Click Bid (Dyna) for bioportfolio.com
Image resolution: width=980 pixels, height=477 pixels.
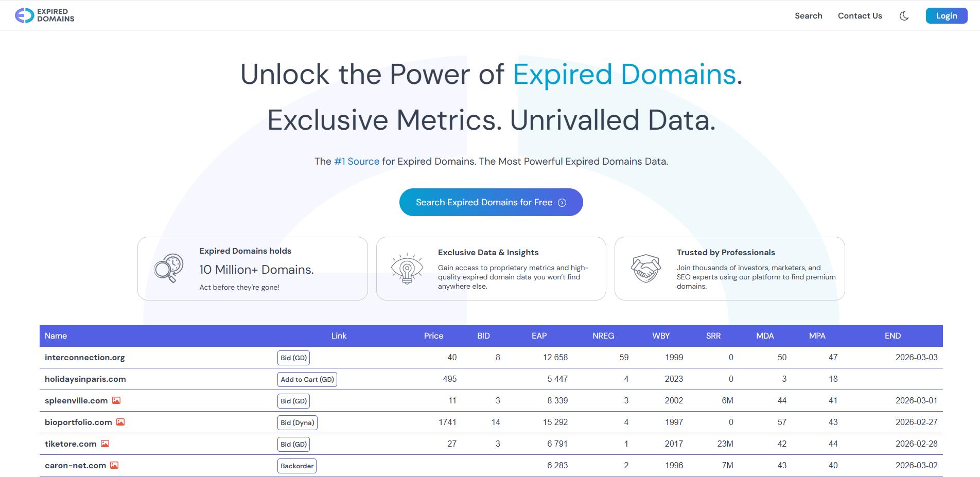tap(297, 422)
